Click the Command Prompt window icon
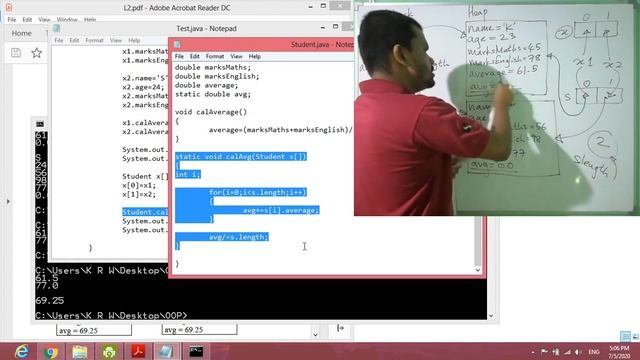The width and height of the screenshot is (640, 360). pyautogui.click(x=40, y=124)
